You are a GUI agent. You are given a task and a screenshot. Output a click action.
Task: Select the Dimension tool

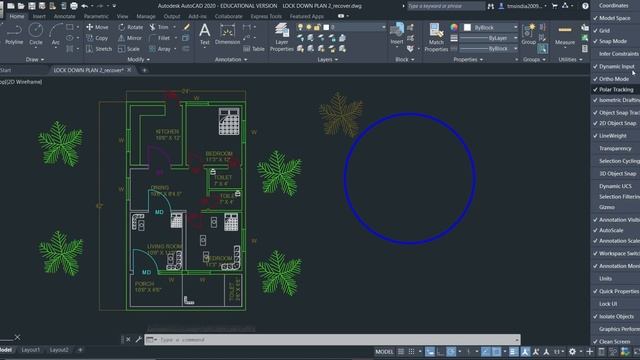point(227,34)
